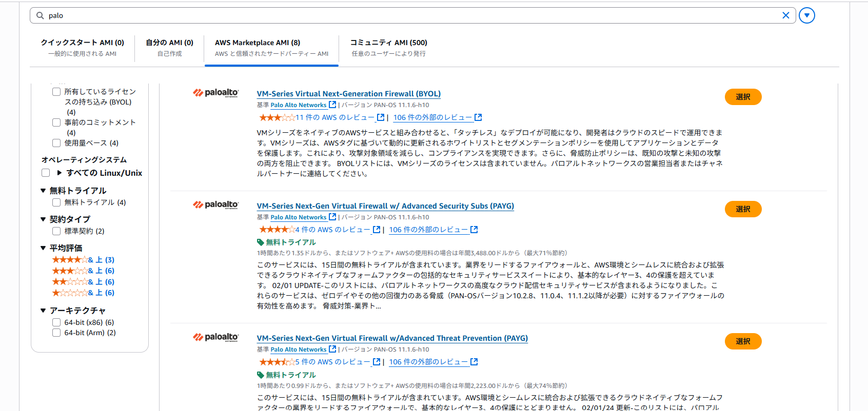Click external-link icon after 11 件の AWS のレビュー
Screen dimensions: 868x411
tap(381, 117)
